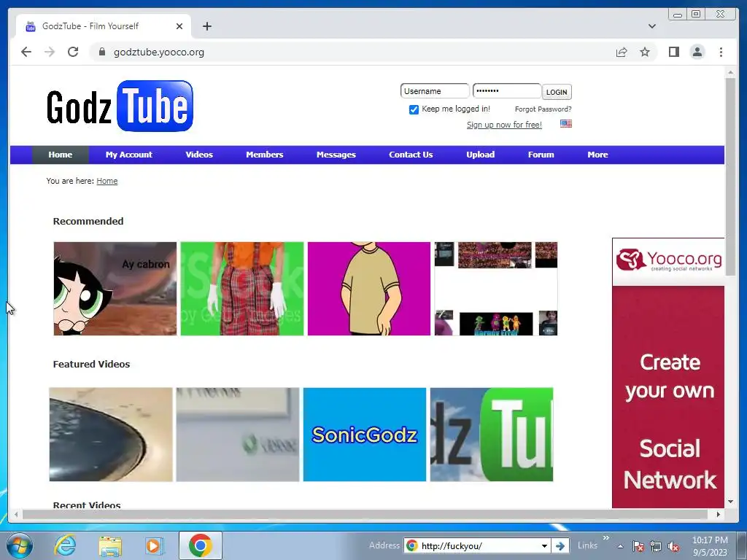Go back with the browser back arrow
The image size is (747, 560).
pyautogui.click(x=26, y=52)
